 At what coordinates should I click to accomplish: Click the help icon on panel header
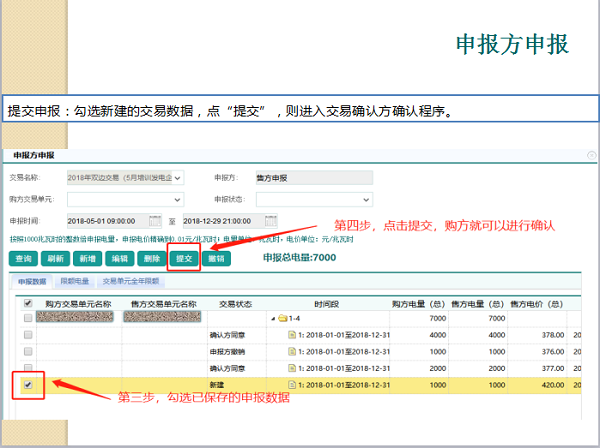(x=592, y=156)
